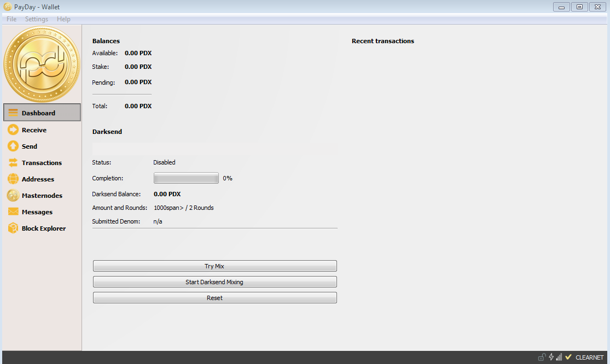This screenshot has width=610, height=364.
Task: Click the Masternodes label in sidebar
Action: tap(42, 196)
